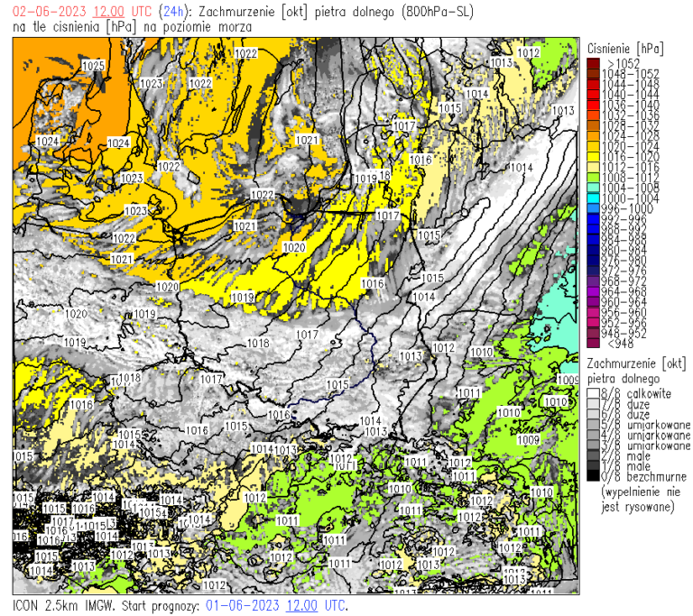Select the 7/8 duze cloud swatch

593,404
